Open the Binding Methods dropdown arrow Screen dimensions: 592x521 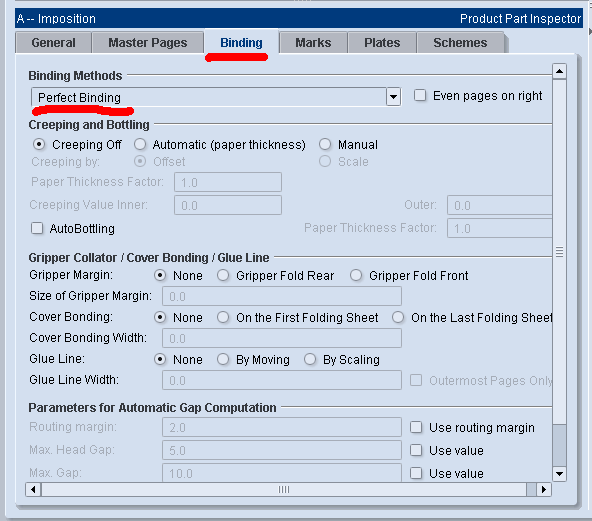click(x=393, y=97)
